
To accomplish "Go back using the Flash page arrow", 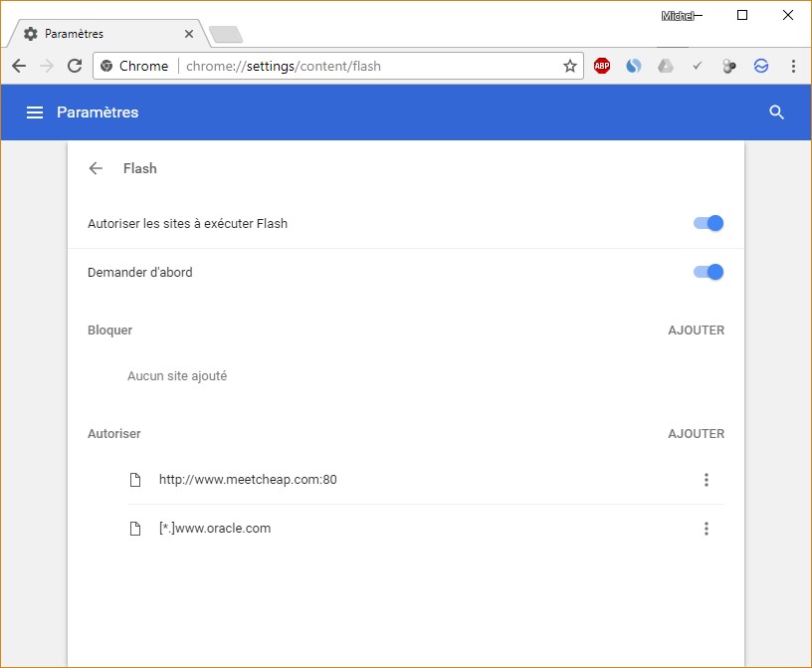I will coord(96,168).
